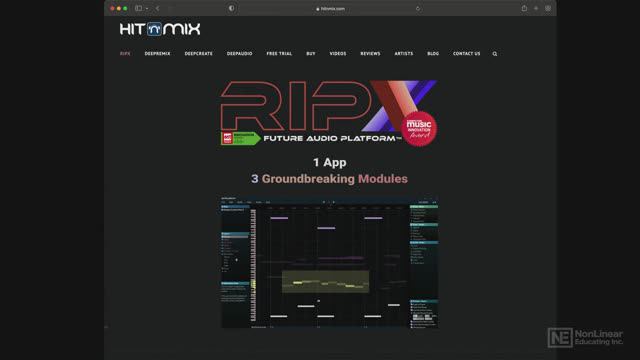This screenshot has height=360, width=640.
Task: Reload the page with refresh icon
Action: coord(418,9)
